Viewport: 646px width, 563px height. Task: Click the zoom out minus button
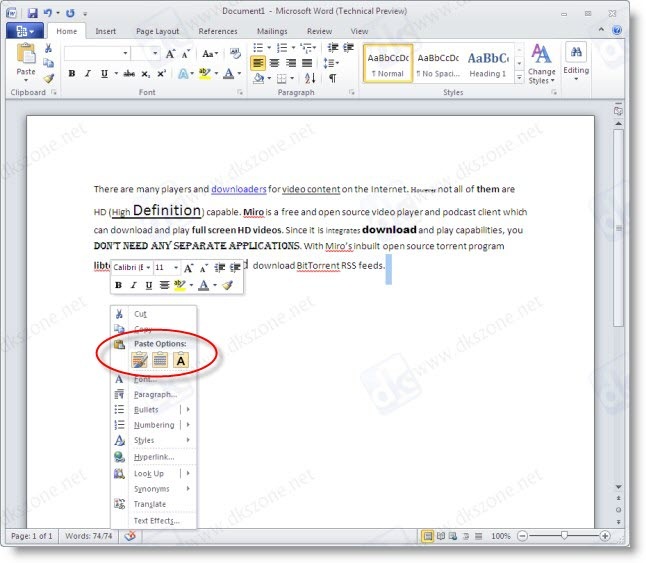(522, 536)
